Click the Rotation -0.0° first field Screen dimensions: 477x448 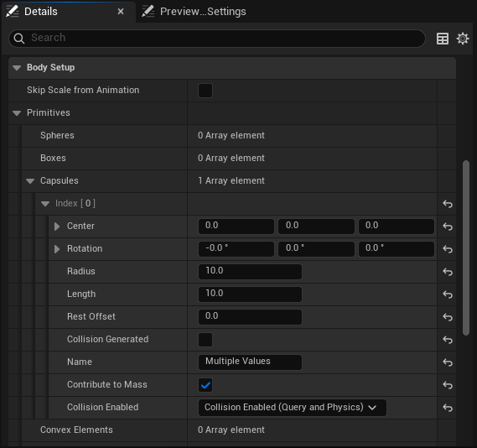(x=236, y=248)
